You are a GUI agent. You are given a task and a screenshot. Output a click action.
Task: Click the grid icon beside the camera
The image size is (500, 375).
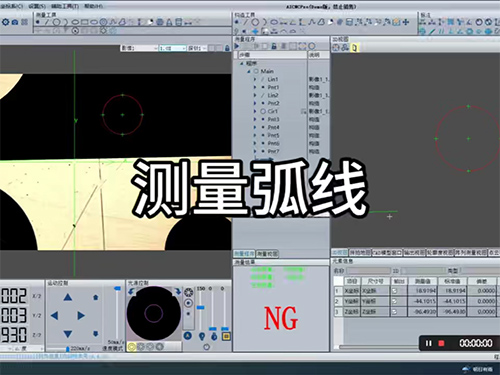click(24, 22)
